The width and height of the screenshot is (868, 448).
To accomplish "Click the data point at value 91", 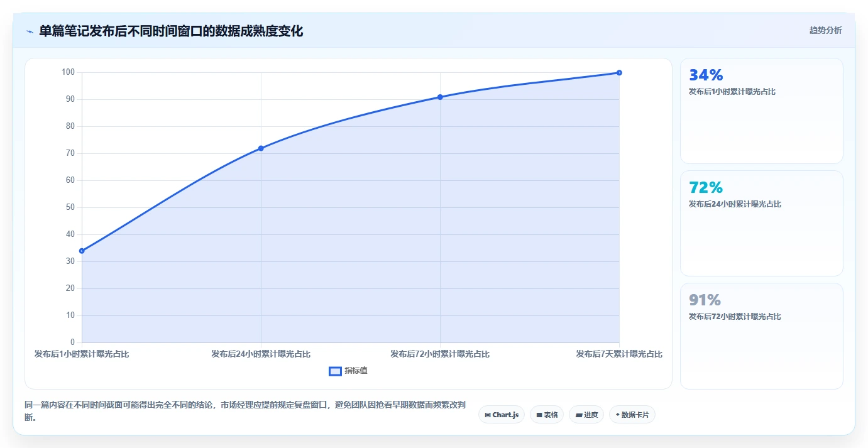I will (440, 97).
